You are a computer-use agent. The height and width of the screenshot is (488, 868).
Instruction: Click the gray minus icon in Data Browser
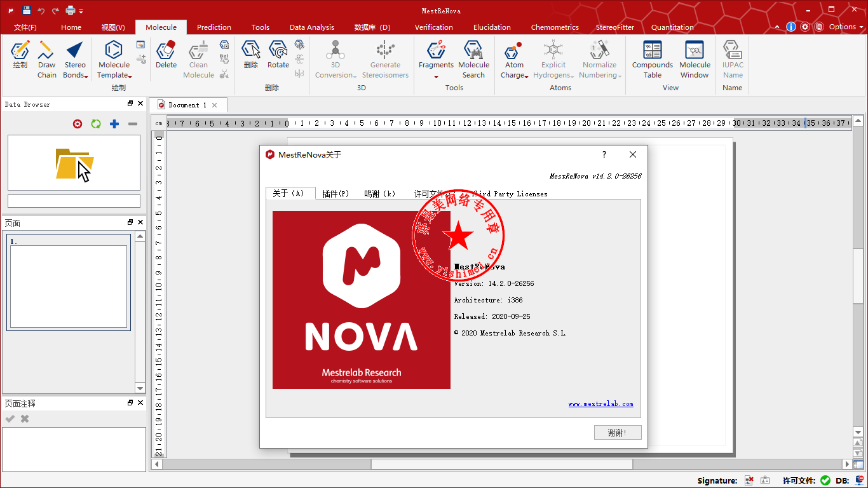[133, 124]
